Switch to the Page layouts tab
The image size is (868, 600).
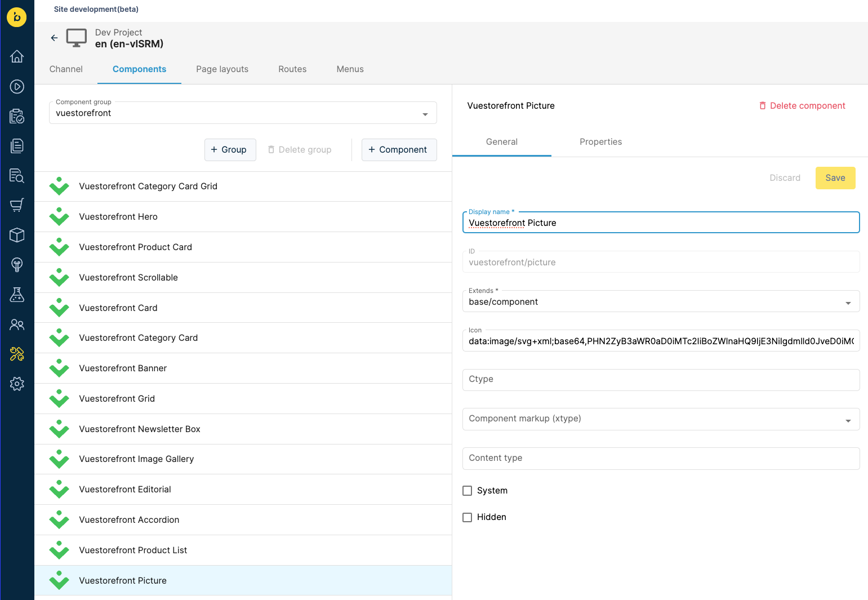[222, 69]
